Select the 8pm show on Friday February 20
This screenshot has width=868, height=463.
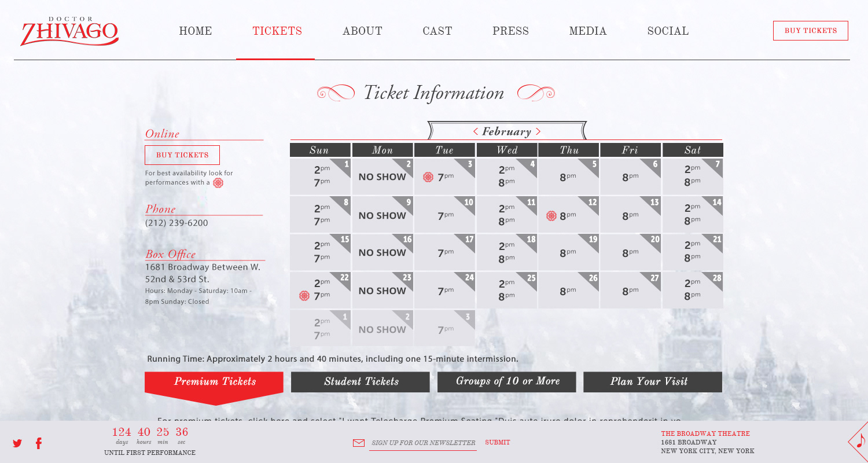tap(630, 253)
